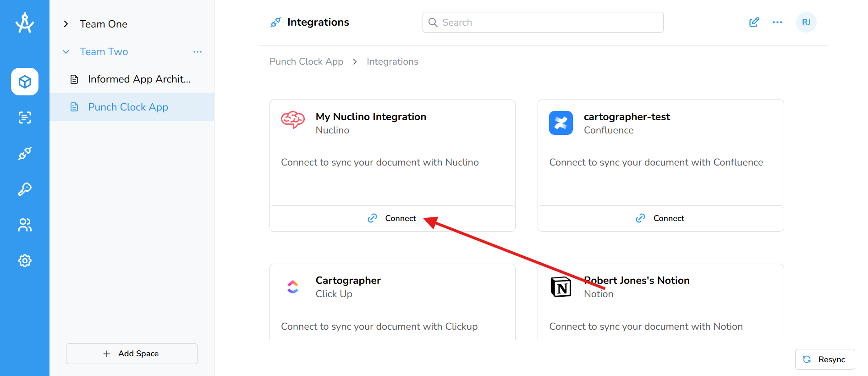This screenshot has width=868, height=376.
Task: Click the Add Space button
Action: (x=132, y=354)
